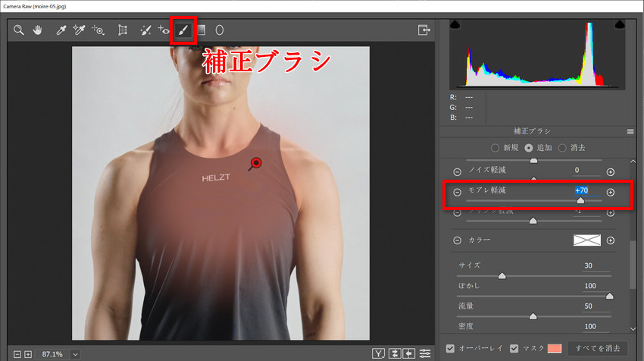
Task: Copy current settings to before
Action: pyautogui.click(x=408, y=353)
